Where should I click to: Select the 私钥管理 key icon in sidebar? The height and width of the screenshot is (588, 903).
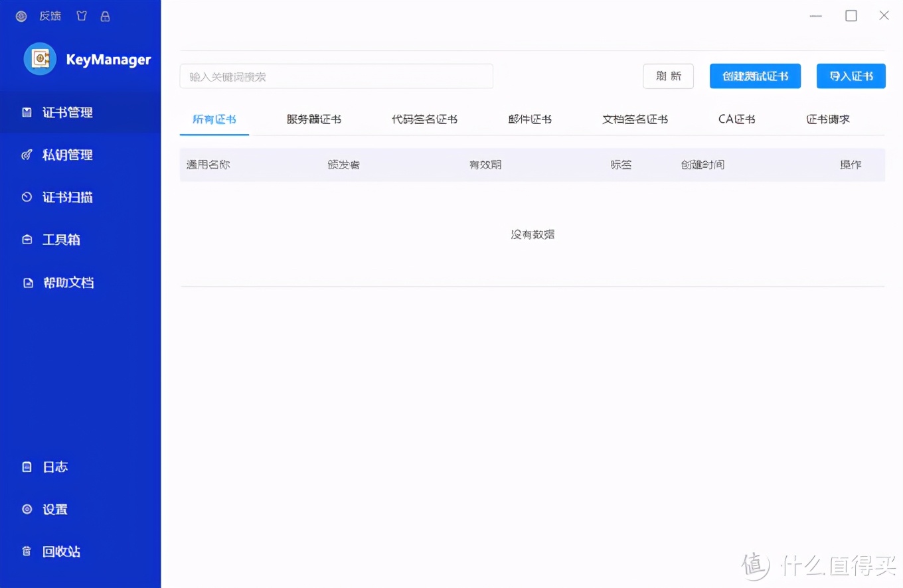pos(27,155)
